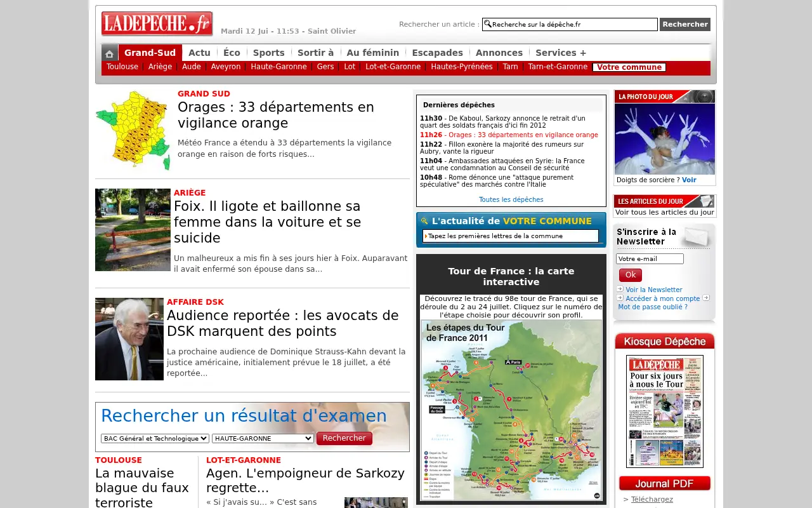Screen dimensions: 812x508
Task: Click Toutes les dépêches link
Action: tap(511, 199)
